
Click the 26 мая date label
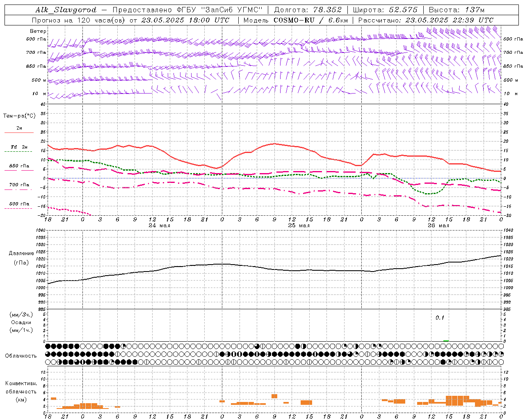point(438,226)
